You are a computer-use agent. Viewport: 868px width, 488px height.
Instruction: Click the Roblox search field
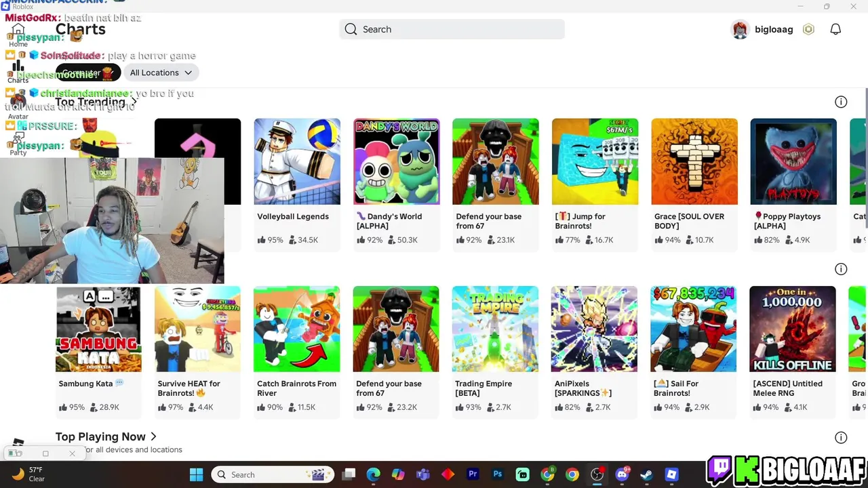click(452, 29)
